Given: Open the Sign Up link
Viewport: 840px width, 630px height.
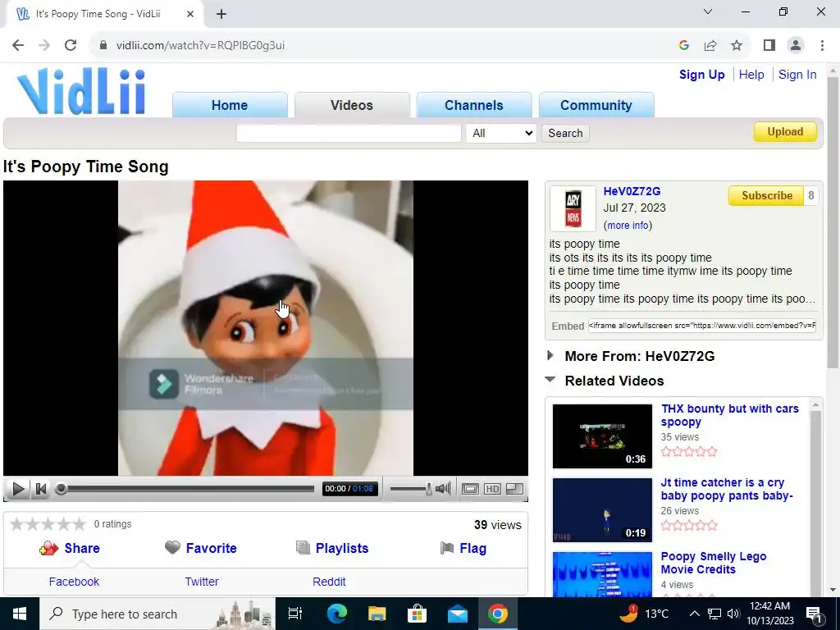Looking at the screenshot, I should click(702, 75).
